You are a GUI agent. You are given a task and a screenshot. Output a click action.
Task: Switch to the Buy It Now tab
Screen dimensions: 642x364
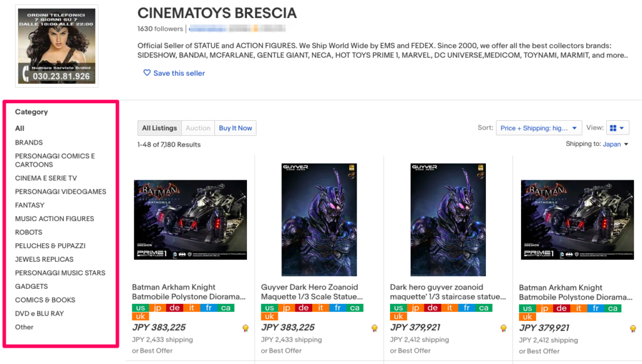[x=235, y=128]
